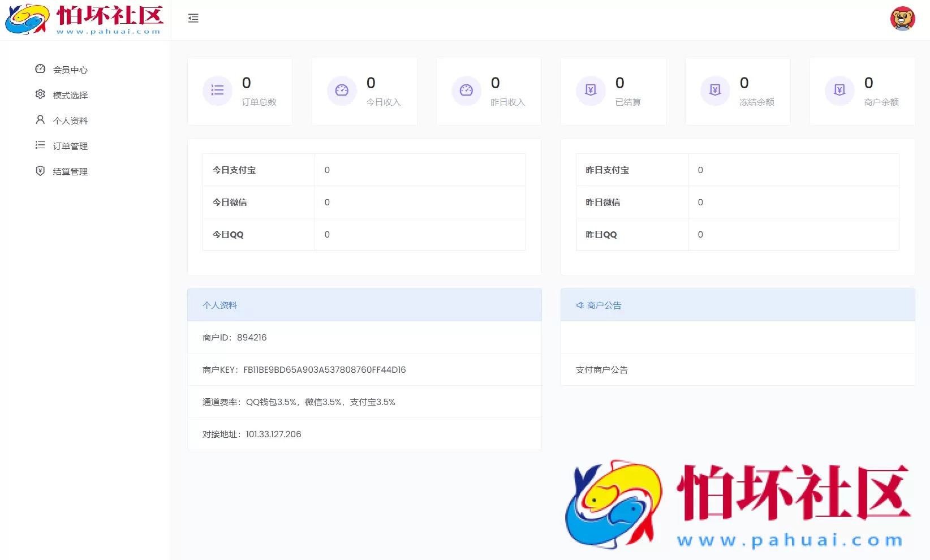Select the 今日收入 gauge icon

click(342, 90)
